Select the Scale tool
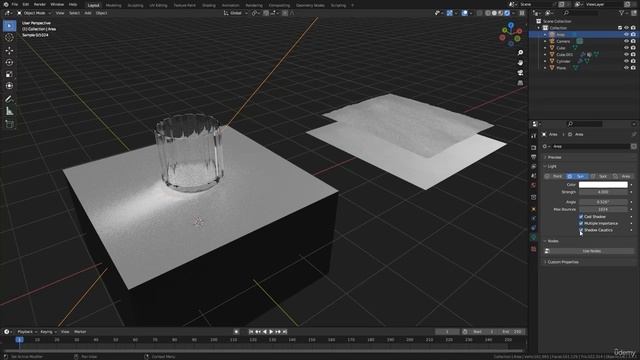The height and width of the screenshot is (360, 640). coord(9,74)
